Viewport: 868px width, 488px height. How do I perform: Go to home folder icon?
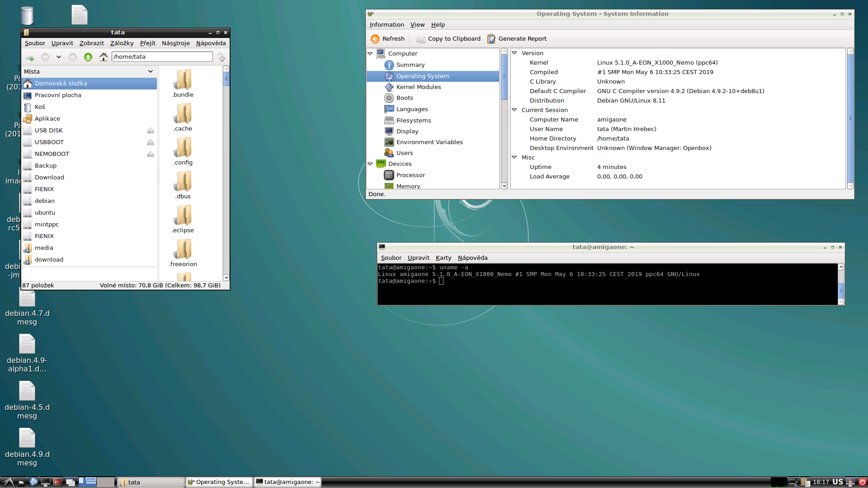[x=104, y=57]
